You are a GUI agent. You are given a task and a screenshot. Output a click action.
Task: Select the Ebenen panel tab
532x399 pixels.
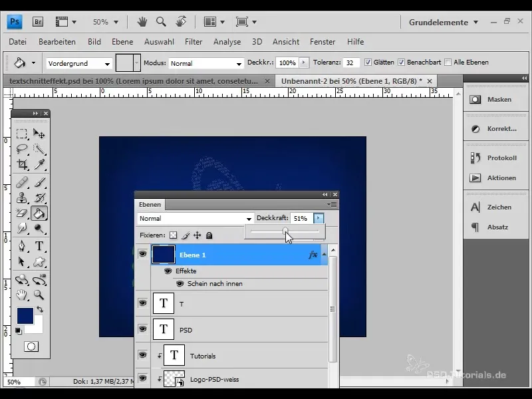click(150, 205)
